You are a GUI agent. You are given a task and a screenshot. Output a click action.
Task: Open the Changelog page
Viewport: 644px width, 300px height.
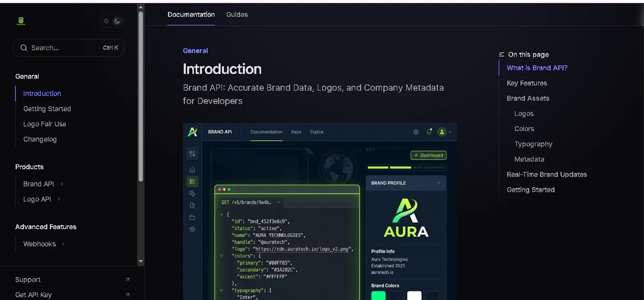pos(40,139)
